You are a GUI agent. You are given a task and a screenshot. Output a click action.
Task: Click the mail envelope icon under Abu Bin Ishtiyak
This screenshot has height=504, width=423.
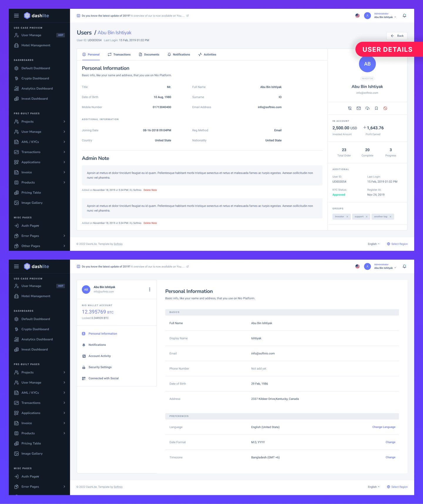click(359, 108)
